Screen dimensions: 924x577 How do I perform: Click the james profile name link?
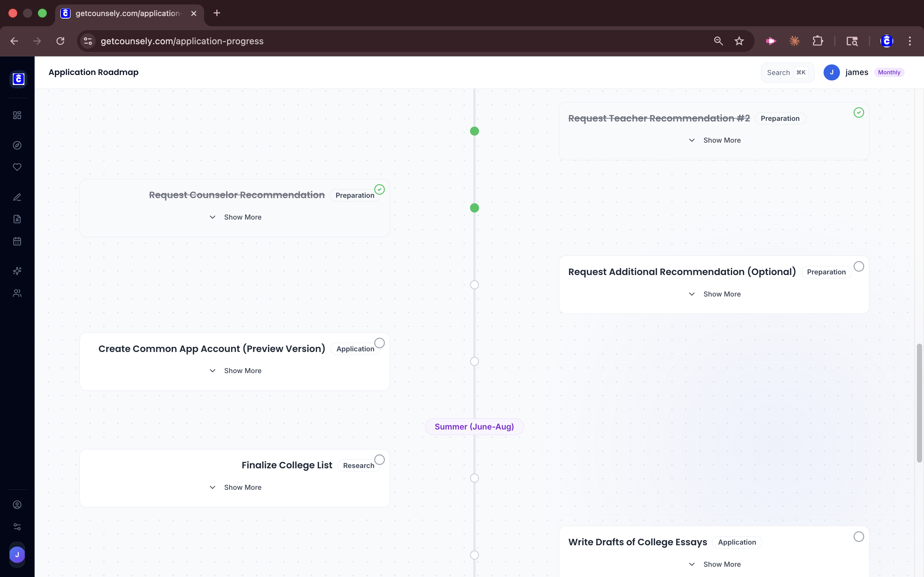(856, 72)
